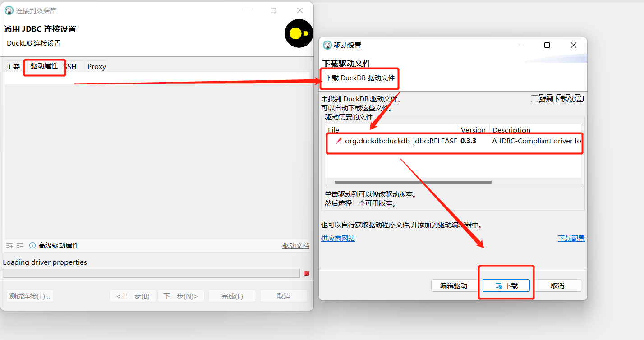This screenshot has width=644, height=340.
Task: Click 高级驱动属性 label
Action: pyautogui.click(x=59, y=245)
